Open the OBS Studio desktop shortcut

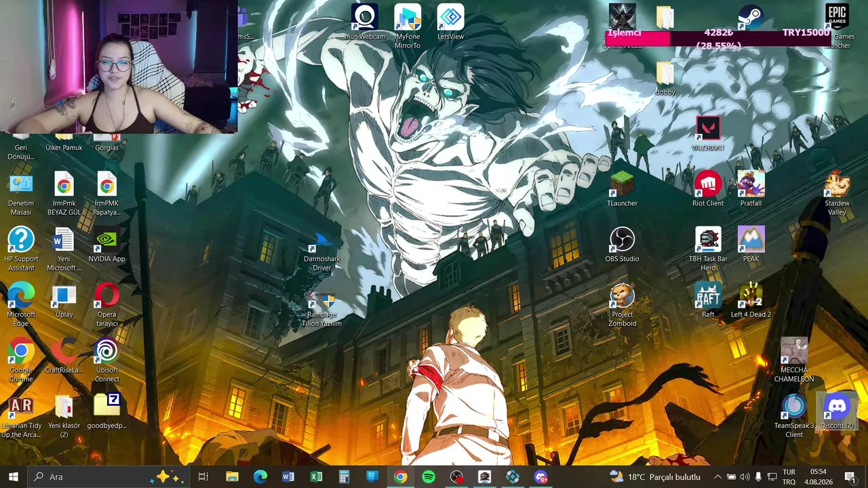(622, 245)
